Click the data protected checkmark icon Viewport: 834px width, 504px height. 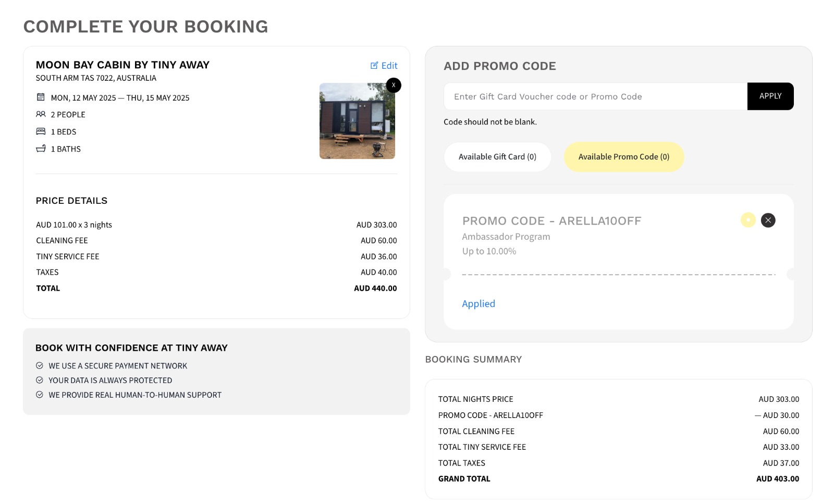(40, 380)
